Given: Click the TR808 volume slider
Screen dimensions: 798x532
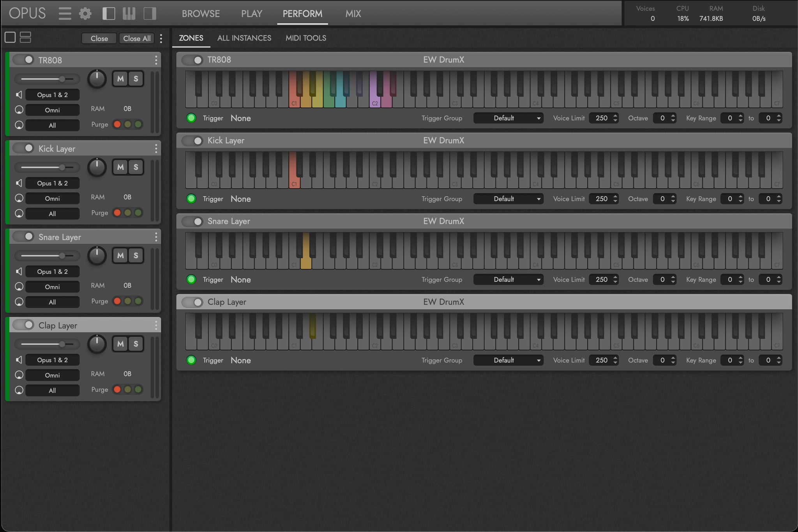Looking at the screenshot, I should [47, 79].
